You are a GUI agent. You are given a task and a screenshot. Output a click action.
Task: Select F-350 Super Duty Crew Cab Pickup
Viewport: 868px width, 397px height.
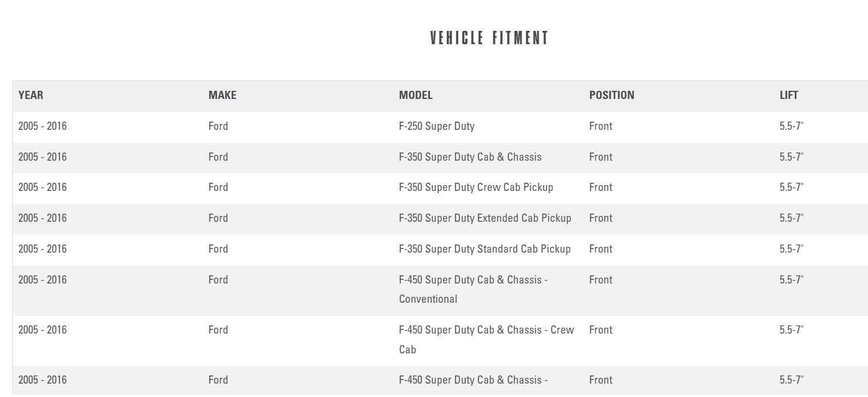coord(476,187)
